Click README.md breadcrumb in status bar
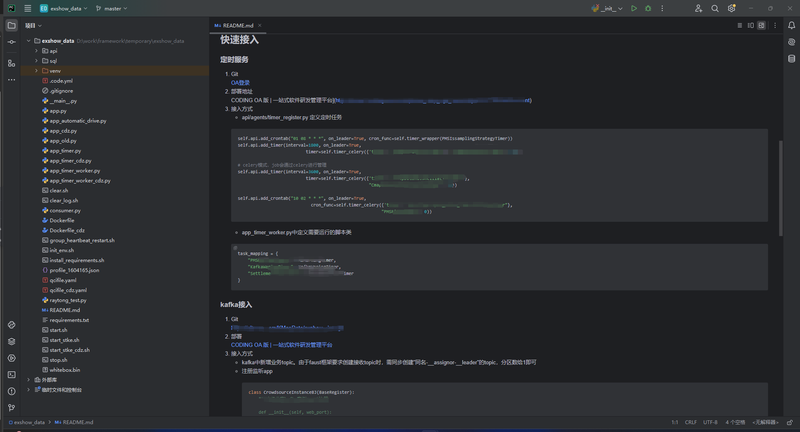800x432 pixels. 74,422
